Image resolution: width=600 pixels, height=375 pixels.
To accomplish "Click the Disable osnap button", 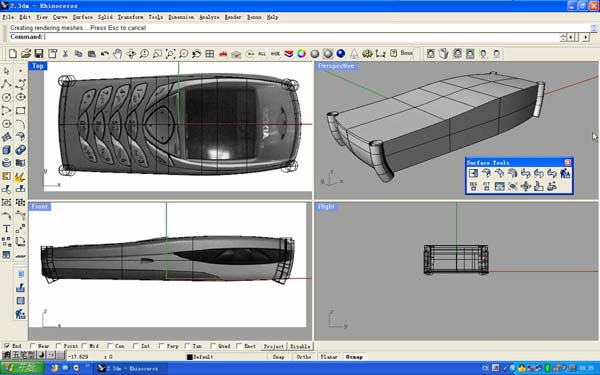I will point(300,346).
